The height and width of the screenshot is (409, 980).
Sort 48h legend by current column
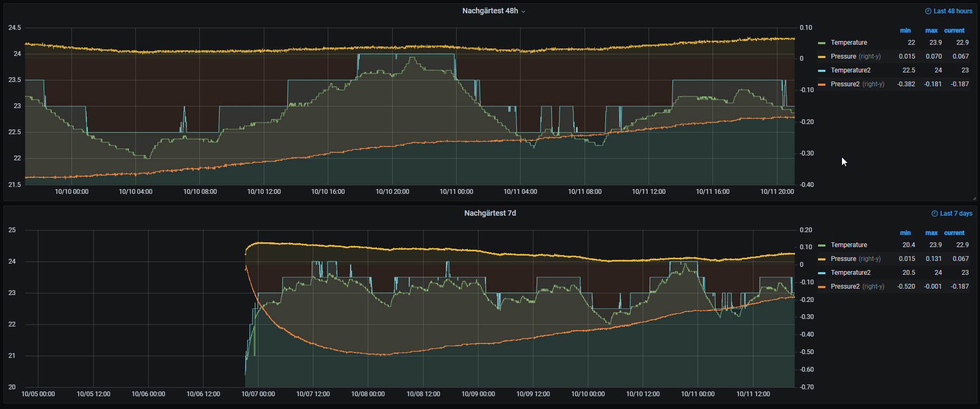954,31
